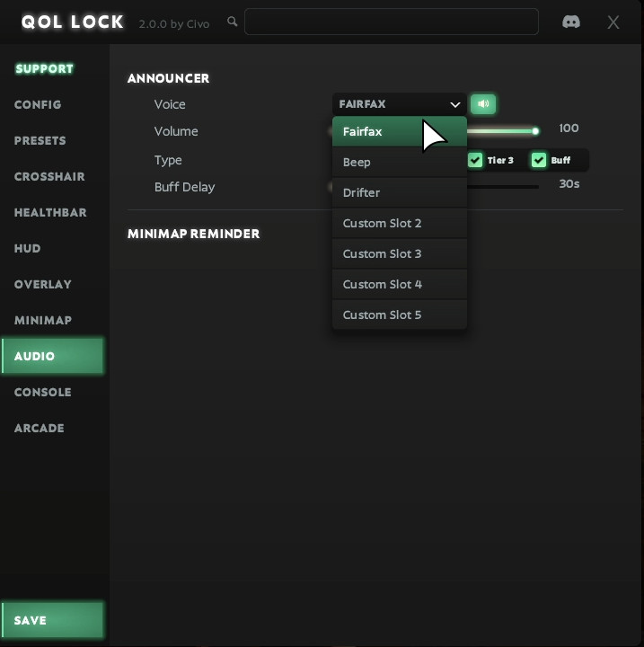
Task: Click the search magnifier icon
Action: point(233,22)
